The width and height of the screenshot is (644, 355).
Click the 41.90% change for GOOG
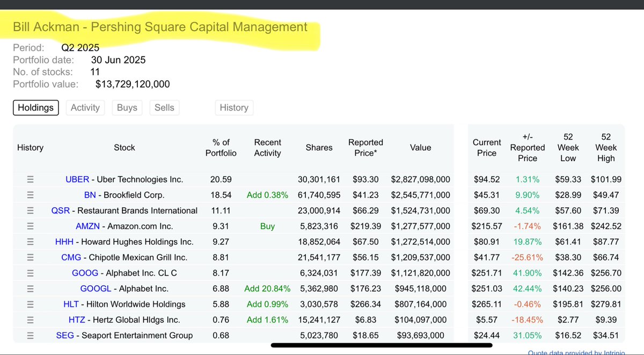click(x=528, y=273)
